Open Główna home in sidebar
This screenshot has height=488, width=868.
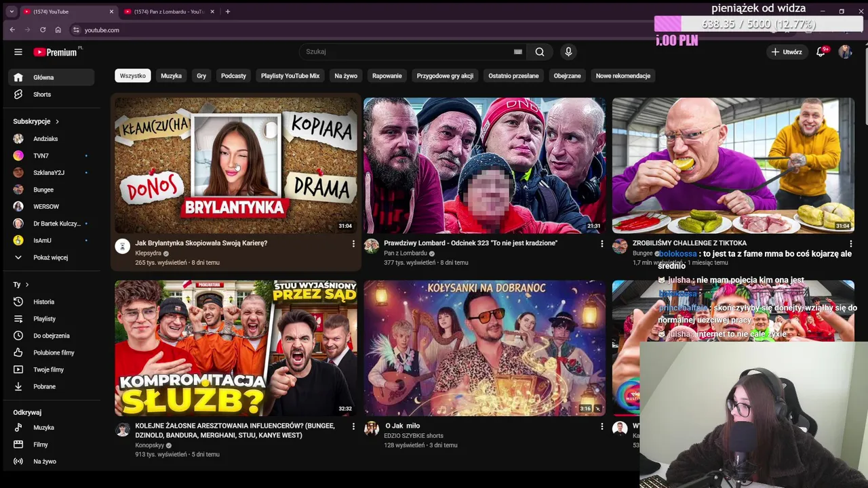52,77
